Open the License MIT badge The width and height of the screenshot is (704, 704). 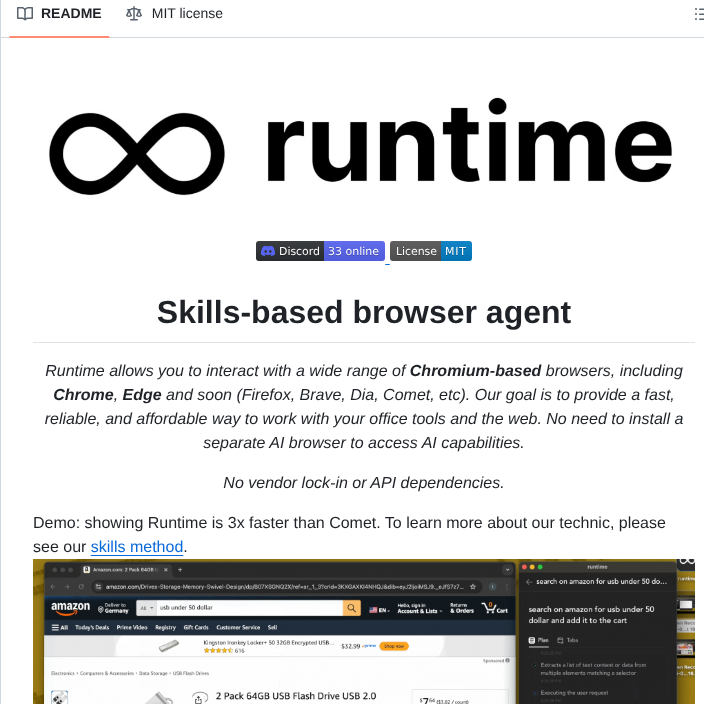(x=431, y=251)
